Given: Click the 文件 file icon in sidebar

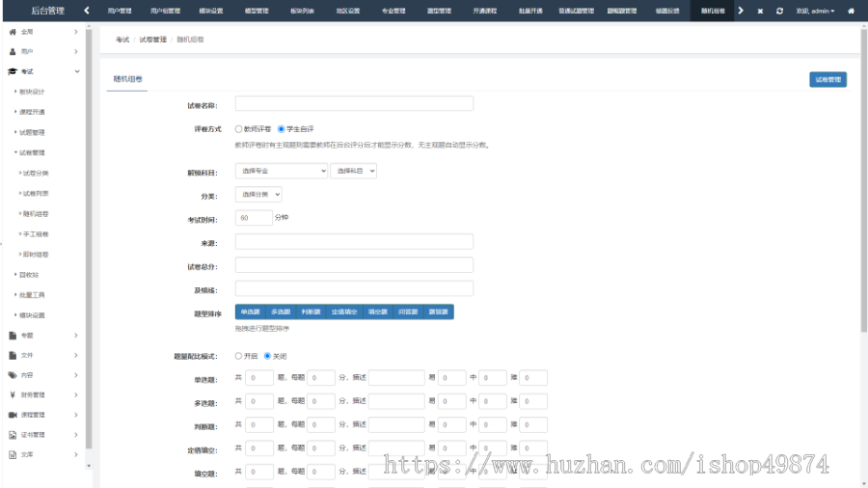Looking at the screenshot, I should 13,355.
